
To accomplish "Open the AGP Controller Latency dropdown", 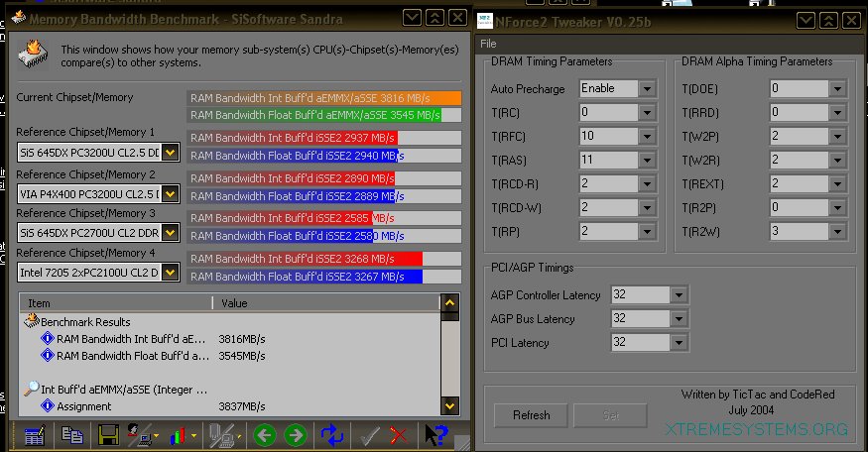I will (x=679, y=294).
